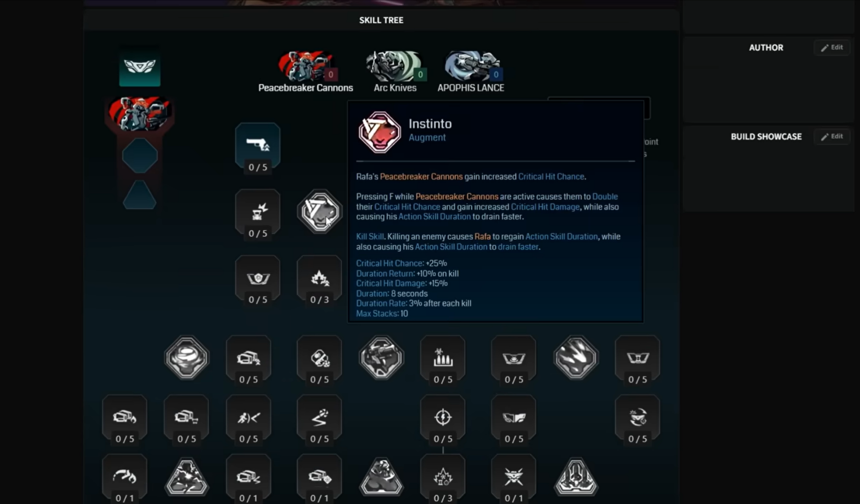Select the empty hexagon augment slot

pos(140,155)
